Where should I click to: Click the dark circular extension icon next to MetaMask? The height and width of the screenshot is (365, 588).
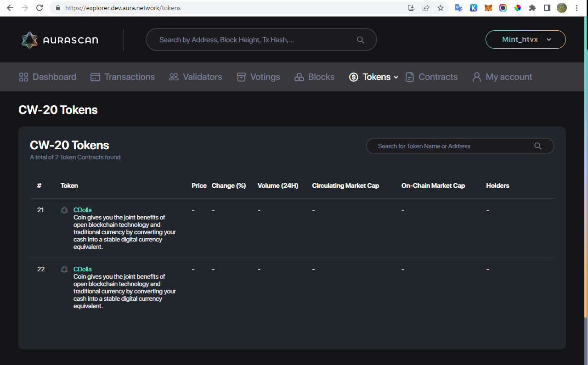pyautogui.click(x=503, y=8)
